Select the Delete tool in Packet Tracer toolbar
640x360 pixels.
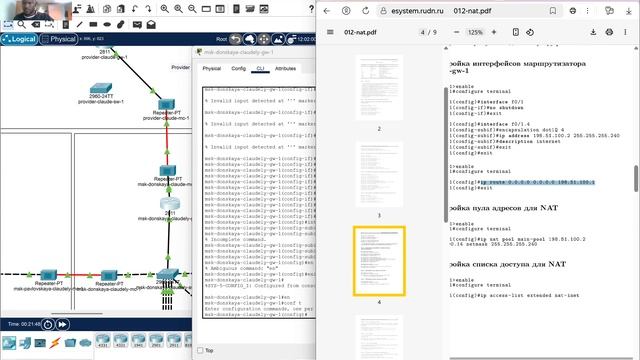(x=36, y=25)
